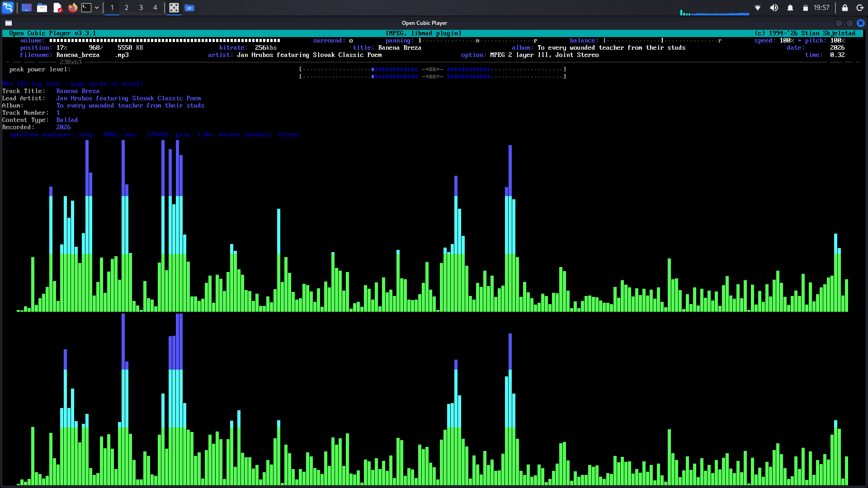This screenshot has width=868, height=488.
Task: Click the surround value "o"
Action: coord(351,41)
